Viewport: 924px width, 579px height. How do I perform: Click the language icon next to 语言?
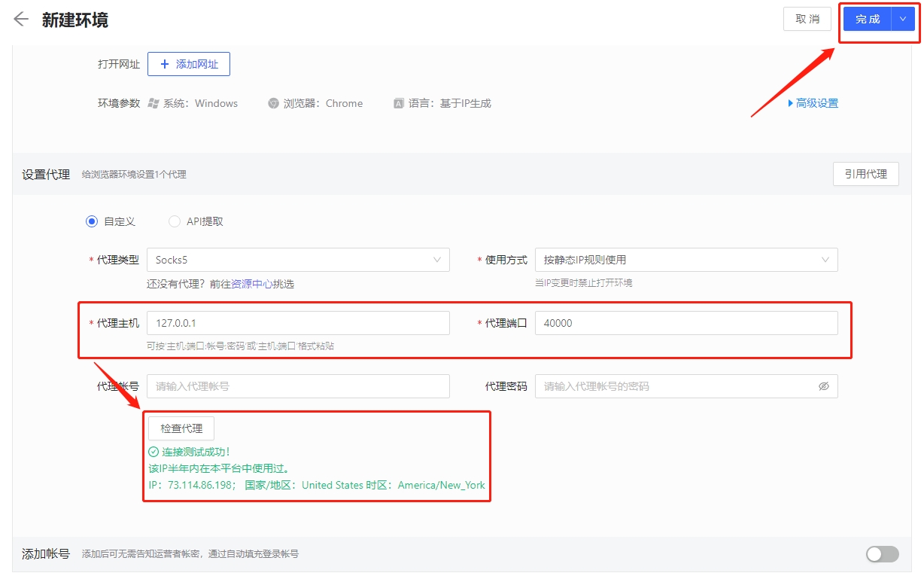(399, 103)
